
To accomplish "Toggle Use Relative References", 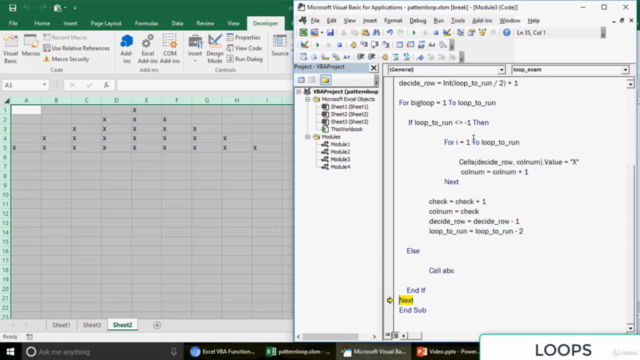I will [76, 48].
